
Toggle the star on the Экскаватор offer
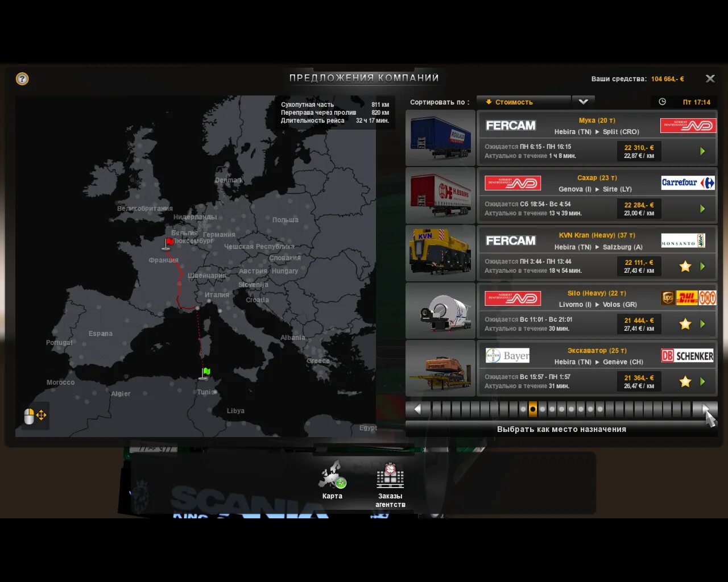click(685, 381)
